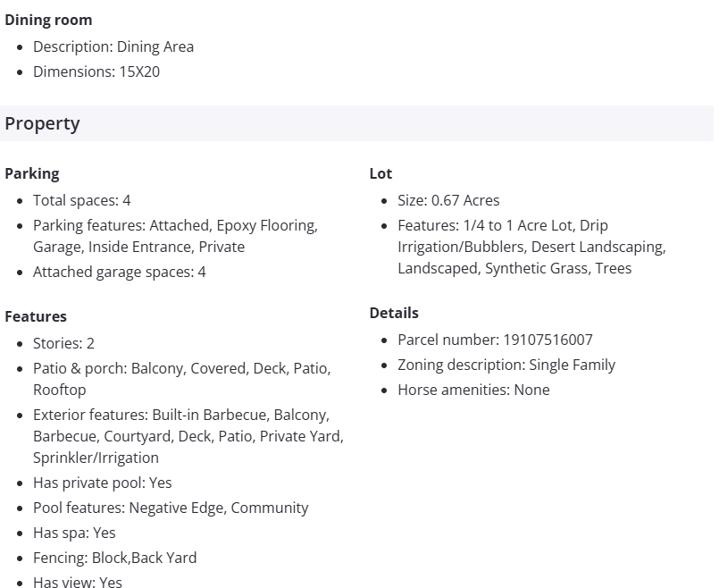Click the Lot subsection heading
This screenshot has height=588, width=719.
(x=380, y=173)
